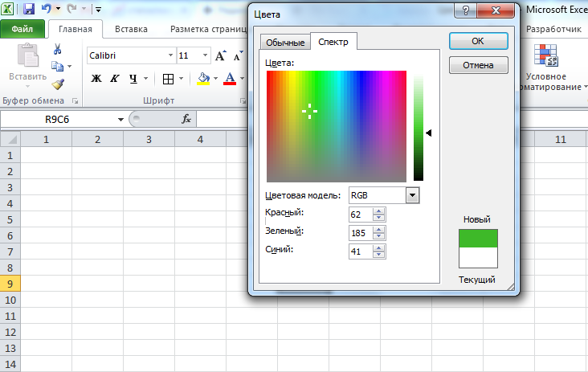Click the Redo arrow icon
The image size is (588, 372).
point(72,8)
